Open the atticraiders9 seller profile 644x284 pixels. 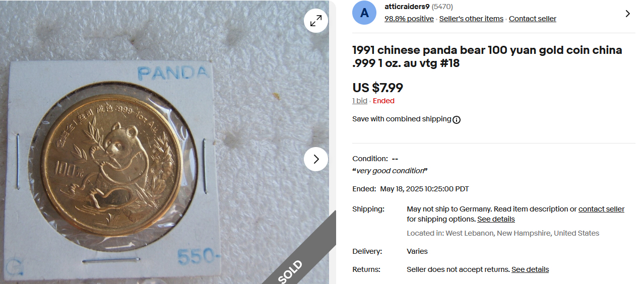407,7
